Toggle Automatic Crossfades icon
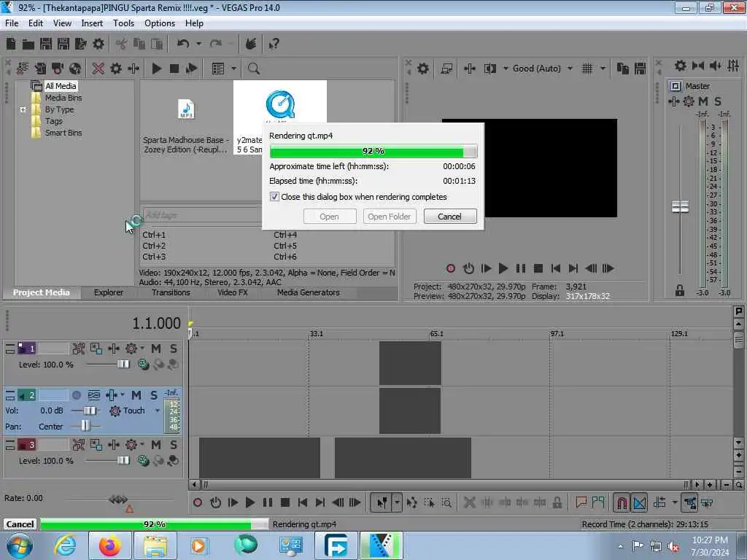The height and width of the screenshot is (560, 747). [x=639, y=502]
